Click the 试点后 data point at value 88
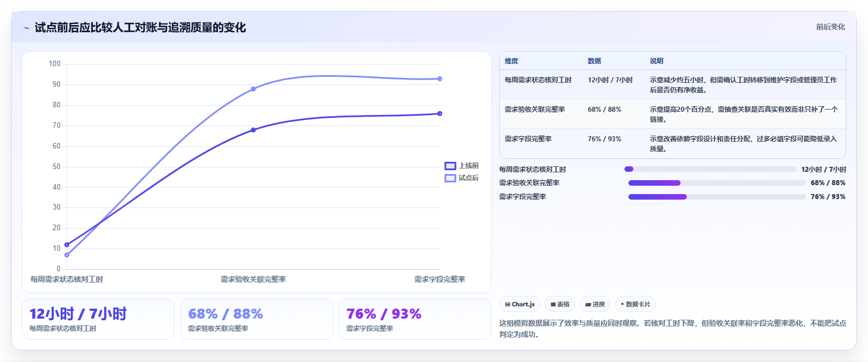The height and width of the screenshot is (362, 868). pyautogui.click(x=253, y=89)
